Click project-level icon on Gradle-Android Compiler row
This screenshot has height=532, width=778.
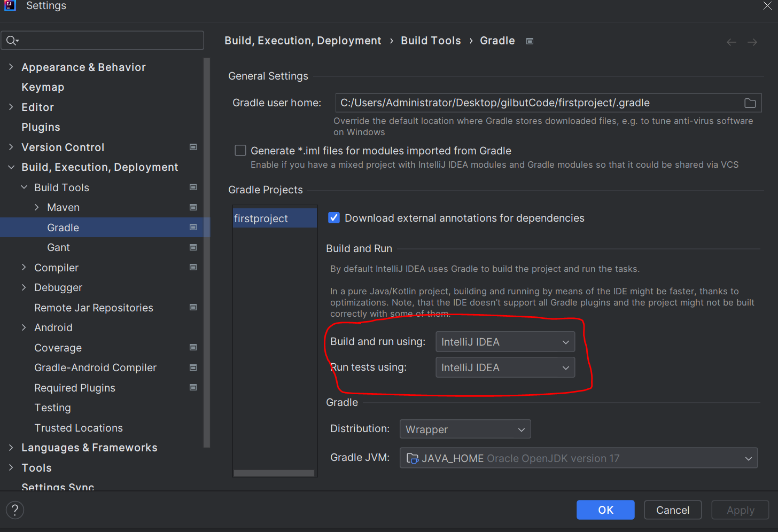click(193, 367)
